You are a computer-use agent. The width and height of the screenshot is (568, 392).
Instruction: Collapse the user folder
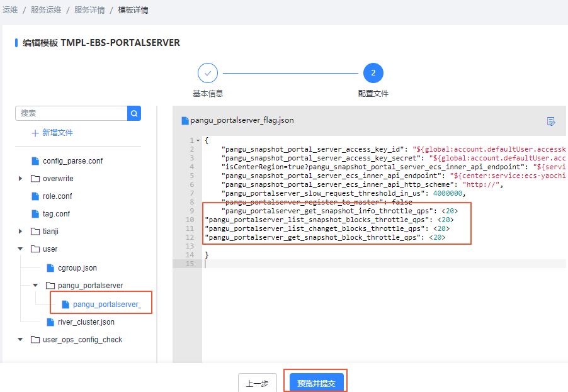click(20, 249)
